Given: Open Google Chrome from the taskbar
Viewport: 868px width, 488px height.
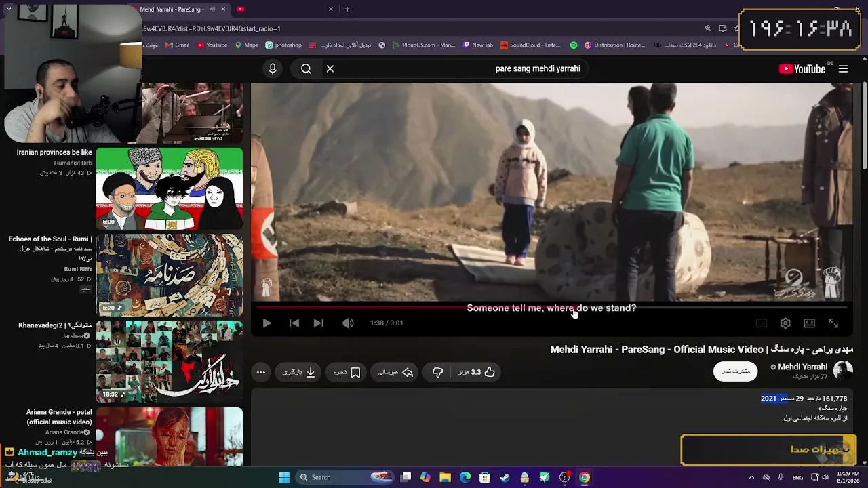Looking at the screenshot, I should pos(584,477).
